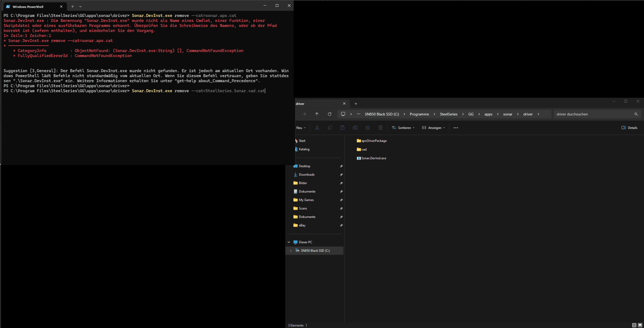Click the search magnifier icon in Explorer
Viewport: 644px width, 328px height.
click(636, 114)
